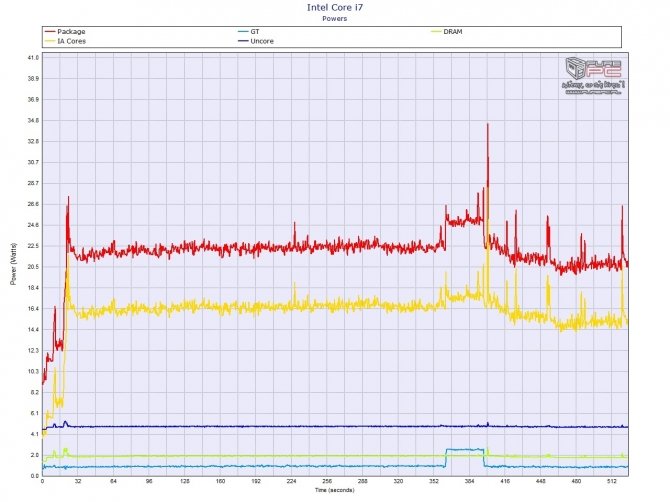This screenshot has height=502, width=670.
Task: Click the Power (Watts) axis label
Action: [x=13, y=264]
